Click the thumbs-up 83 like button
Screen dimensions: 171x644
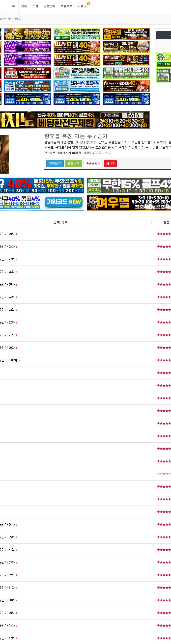[x=110, y=163]
